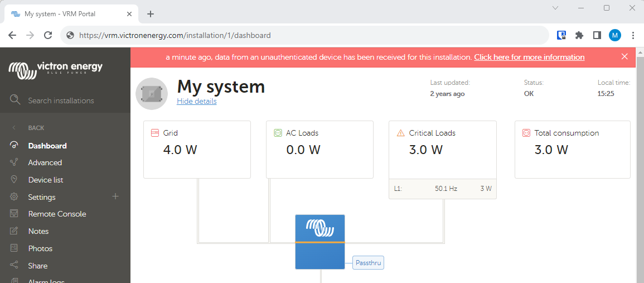
Task: Click Hide details link
Action: (x=196, y=101)
